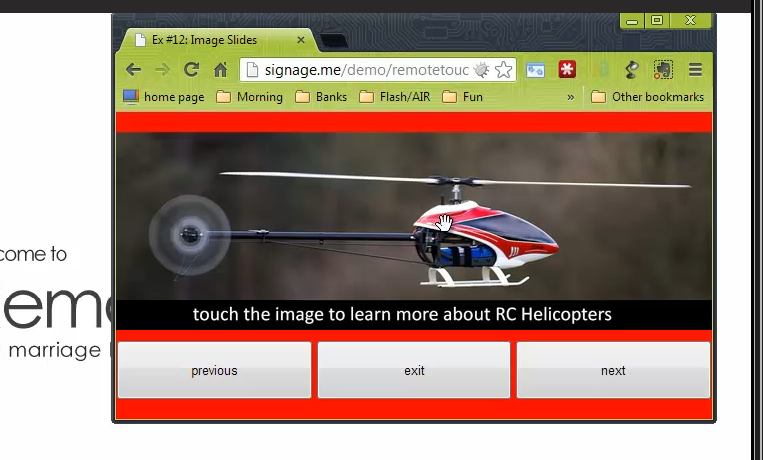
Task: Open the Morning bookmarks folder
Action: pyautogui.click(x=249, y=97)
